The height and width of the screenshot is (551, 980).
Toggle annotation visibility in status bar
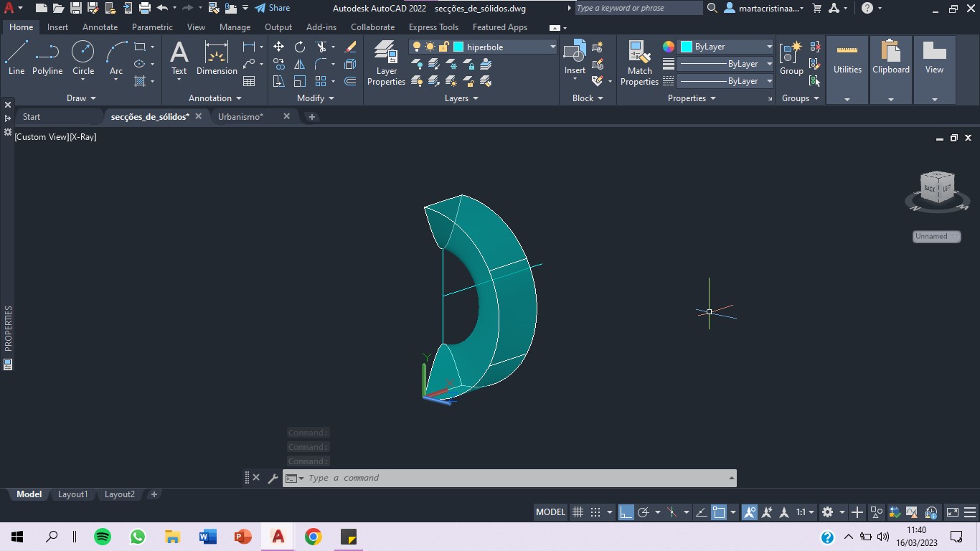pyautogui.click(x=750, y=512)
